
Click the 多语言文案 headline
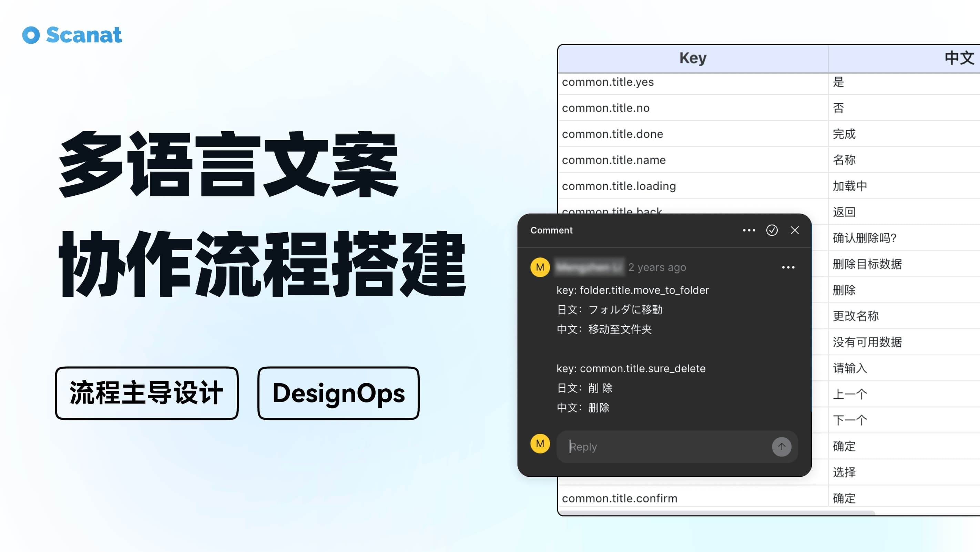point(228,164)
